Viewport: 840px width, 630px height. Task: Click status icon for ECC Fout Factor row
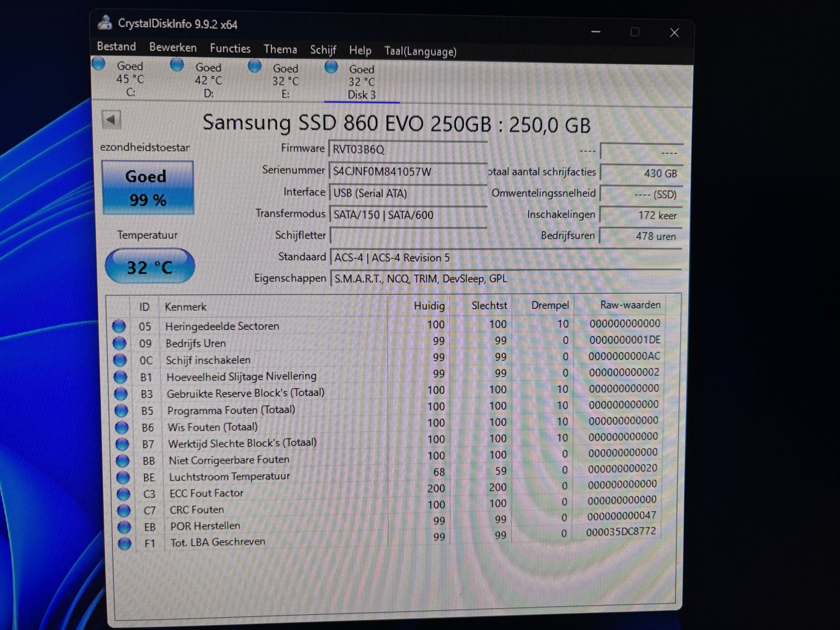tap(123, 494)
